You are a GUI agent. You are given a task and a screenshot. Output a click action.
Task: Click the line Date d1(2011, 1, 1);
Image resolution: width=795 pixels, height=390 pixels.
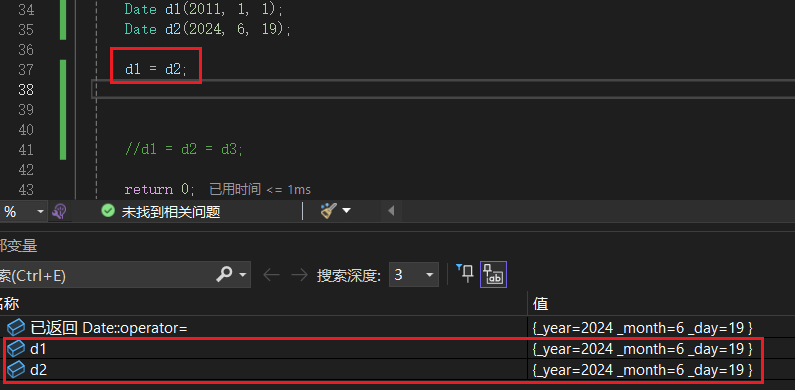[203, 9]
